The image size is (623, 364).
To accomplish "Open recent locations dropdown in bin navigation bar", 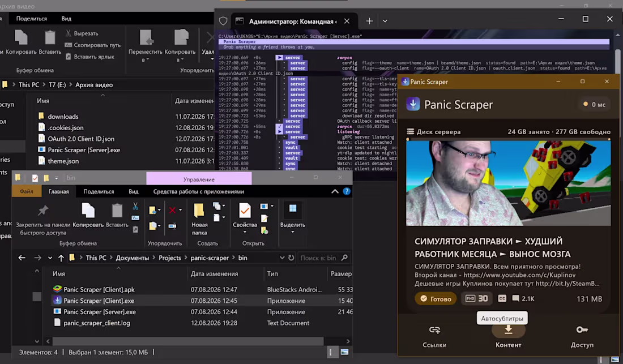I will pos(50,258).
